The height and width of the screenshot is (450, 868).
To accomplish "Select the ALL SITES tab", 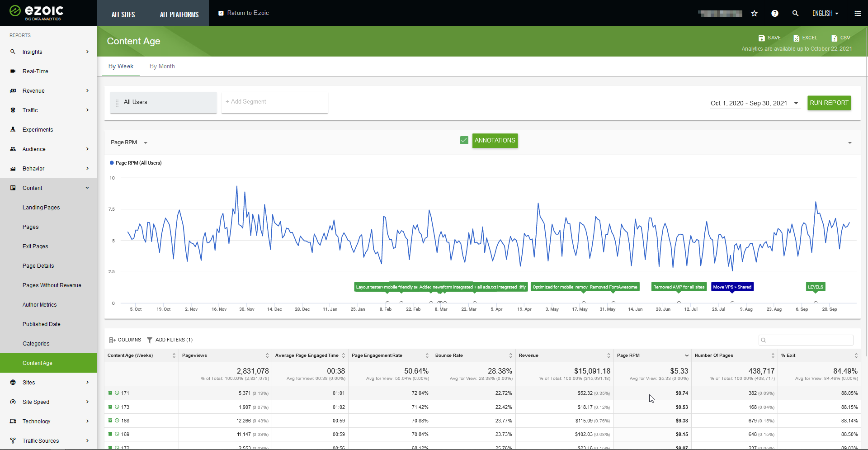I will (x=123, y=14).
